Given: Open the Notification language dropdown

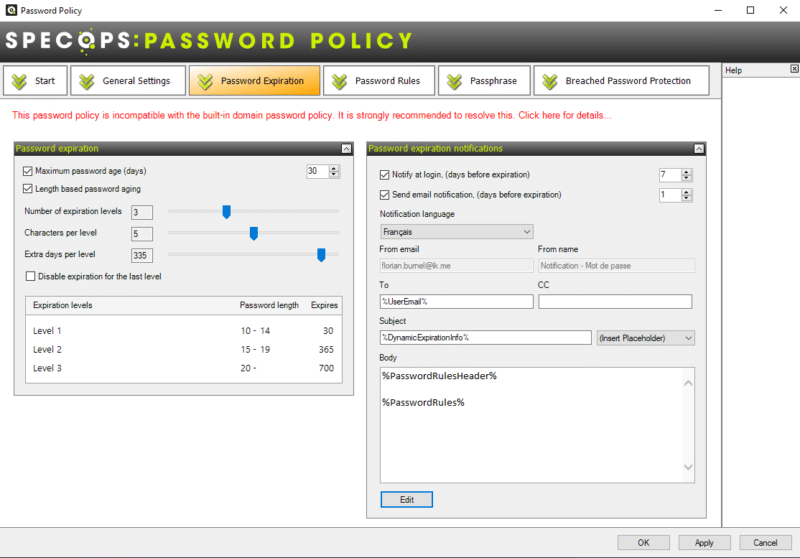Looking at the screenshot, I should click(x=457, y=232).
